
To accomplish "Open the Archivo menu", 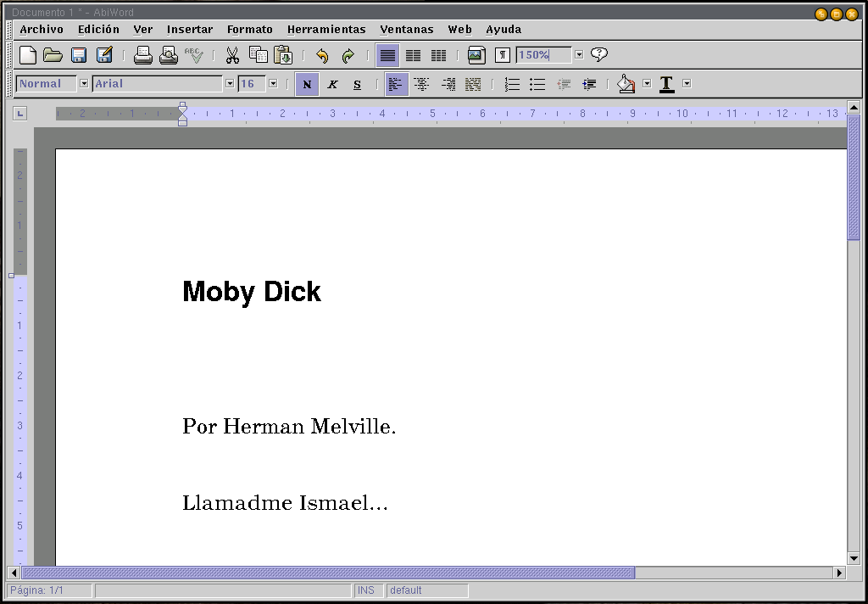I will [42, 30].
